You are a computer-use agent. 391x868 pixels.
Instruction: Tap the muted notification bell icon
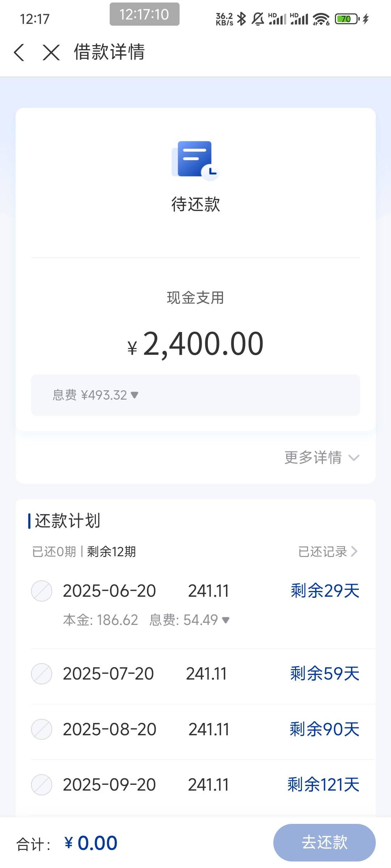[258, 19]
